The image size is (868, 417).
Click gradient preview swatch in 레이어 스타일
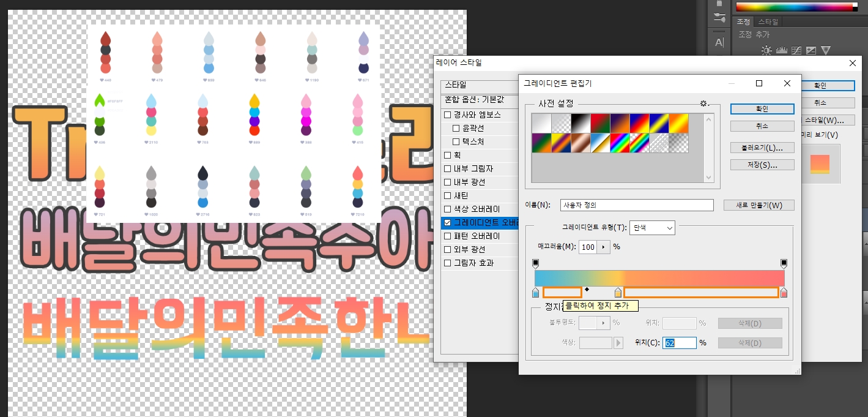[820, 163]
